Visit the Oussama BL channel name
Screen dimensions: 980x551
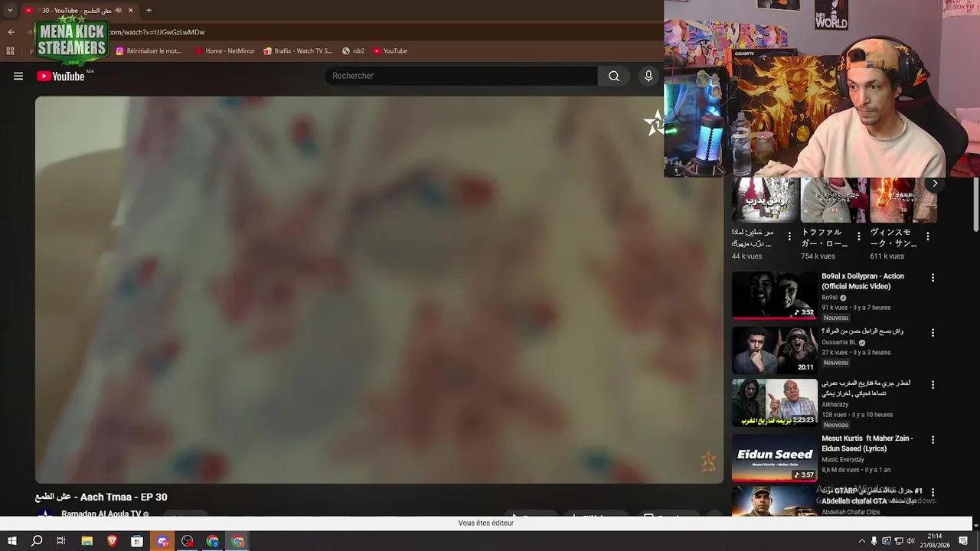click(839, 343)
